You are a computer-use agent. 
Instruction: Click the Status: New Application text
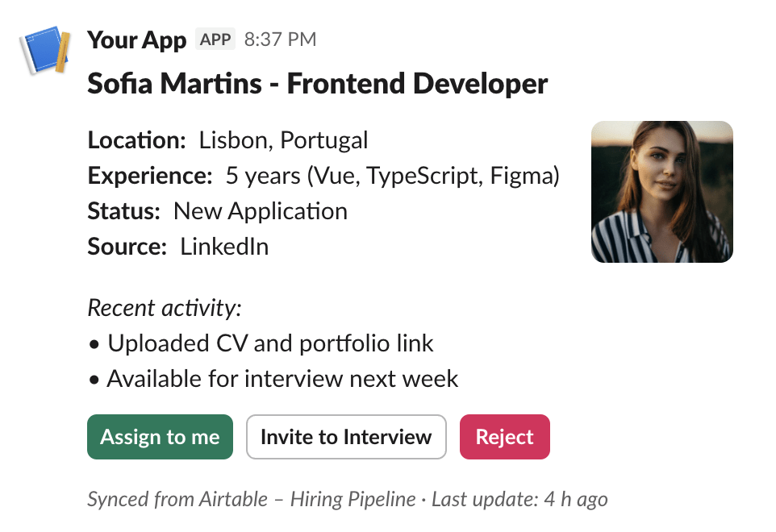(x=217, y=211)
